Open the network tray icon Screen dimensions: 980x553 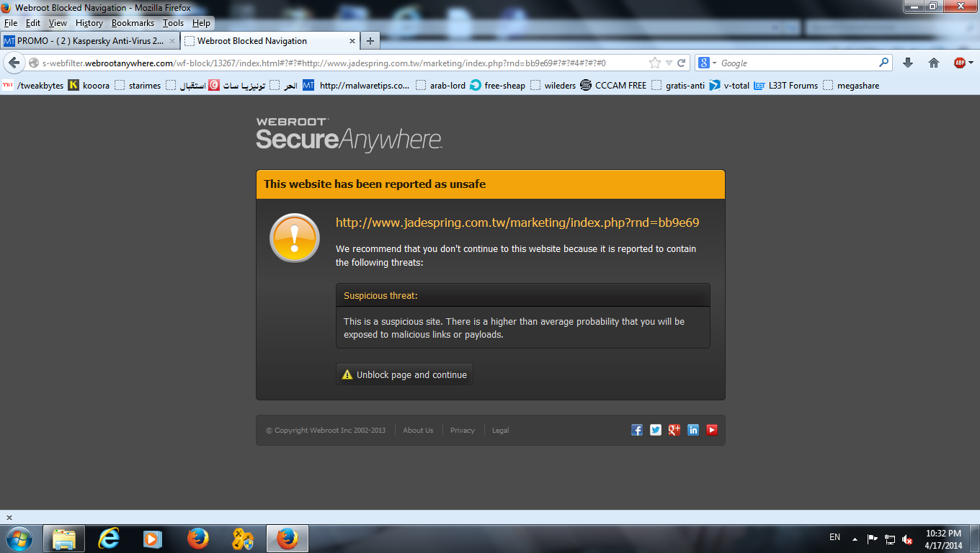pyautogui.click(x=890, y=539)
